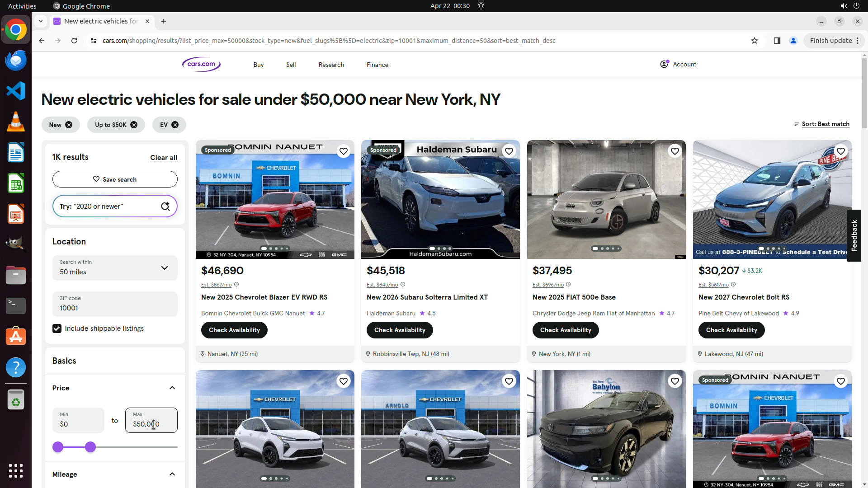This screenshot has height=488, width=868.
Task: Open Thunderbird from the dock
Action: click(16, 61)
